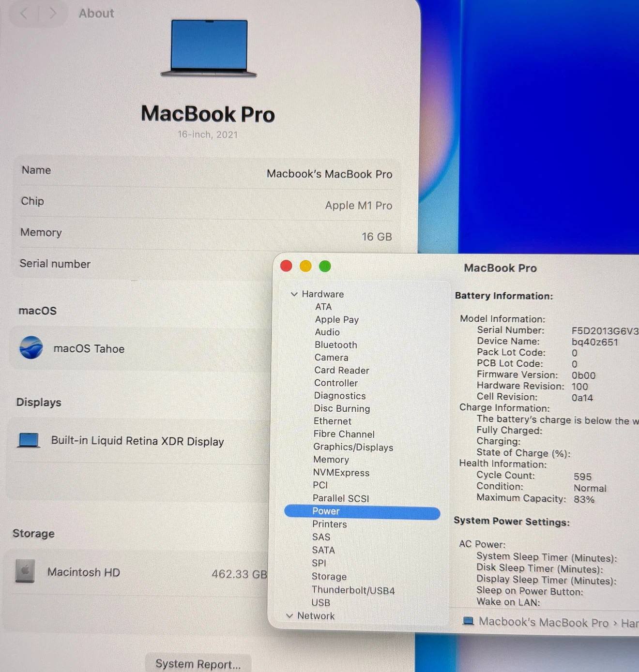This screenshot has width=639, height=672.
Task: Select SAS in the sidebar
Action: pos(321,537)
